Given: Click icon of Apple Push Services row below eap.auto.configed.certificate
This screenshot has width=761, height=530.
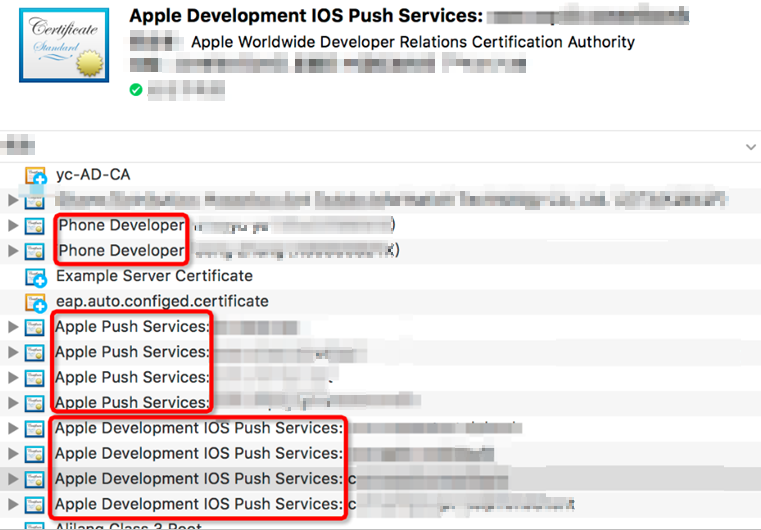Looking at the screenshot, I should [35, 328].
